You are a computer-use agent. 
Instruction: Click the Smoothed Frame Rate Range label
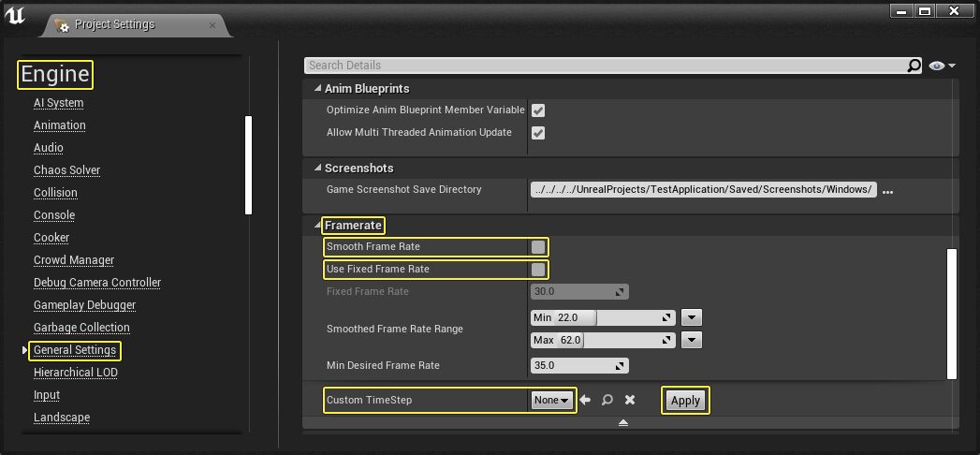394,329
